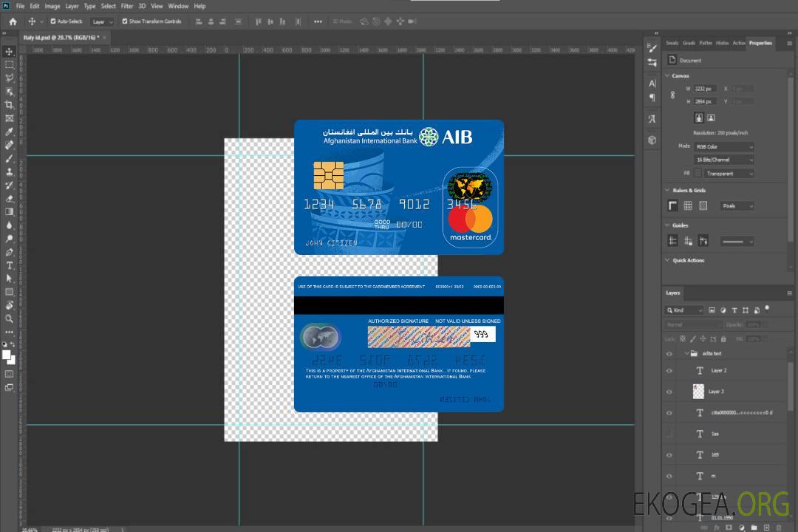Open the Character panel icon
The width and height of the screenshot is (798, 532).
point(652,83)
